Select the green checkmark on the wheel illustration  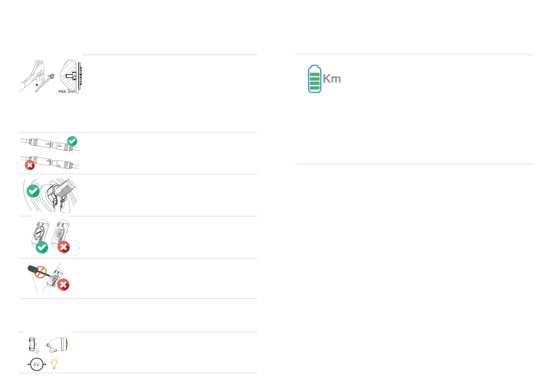(x=33, y=191)
